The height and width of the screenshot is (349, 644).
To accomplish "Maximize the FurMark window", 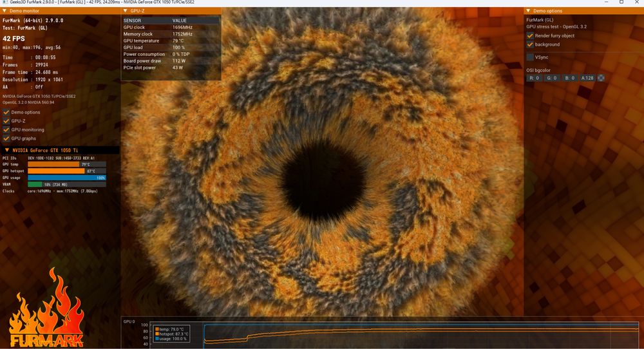I will 621,2.
